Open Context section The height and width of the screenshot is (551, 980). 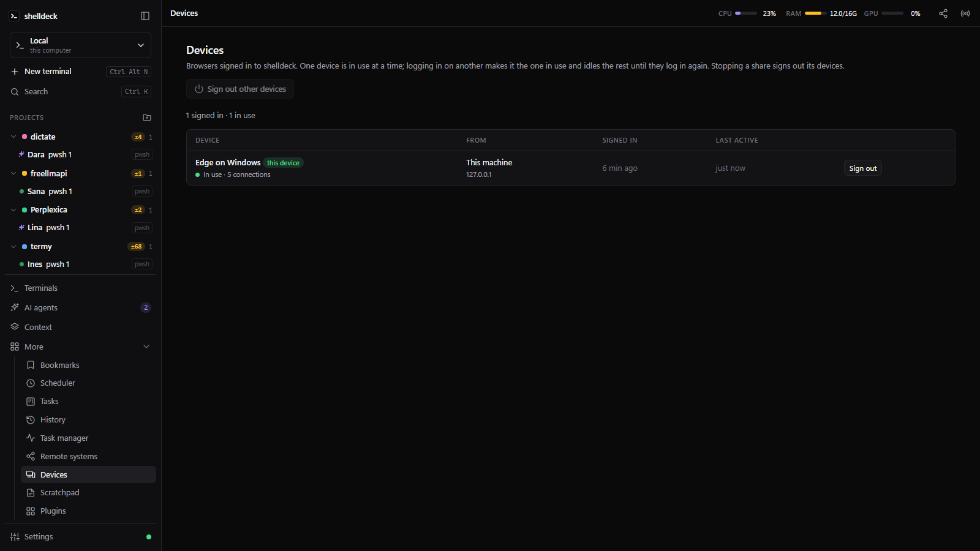[x=80, y=327]
